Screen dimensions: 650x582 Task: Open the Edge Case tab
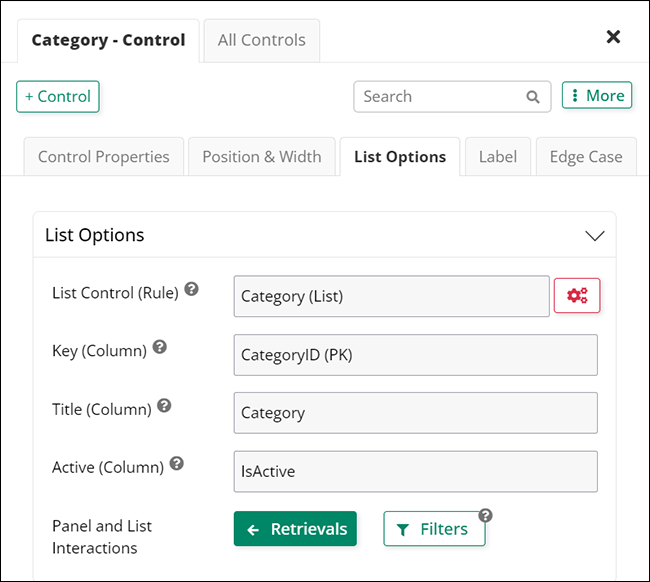point(586,157)
